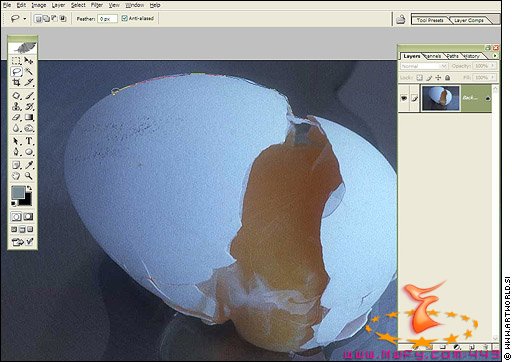Select the Magic Wand tool
This screenshot has width=512, height=362.
pyautogui.click(x=29, y=71)
